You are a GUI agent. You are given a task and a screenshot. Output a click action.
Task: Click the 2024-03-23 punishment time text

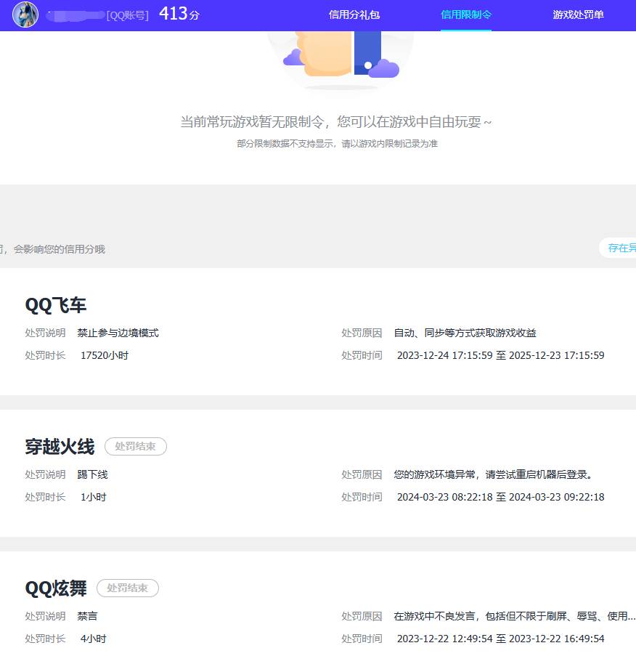pos(501,497)
